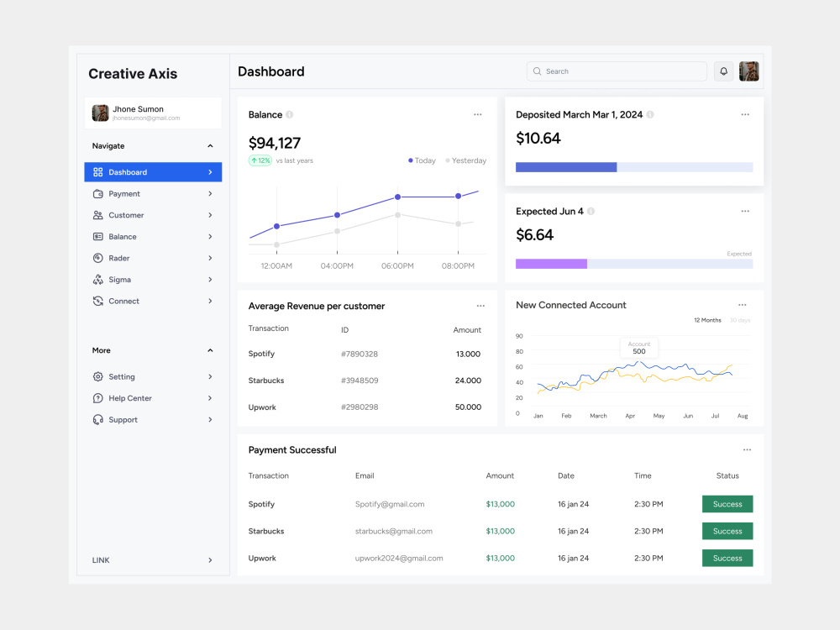Viewport: 840px width, 630px height.
Task: Switch the chart to 30 days
Action: pos(740,320)
